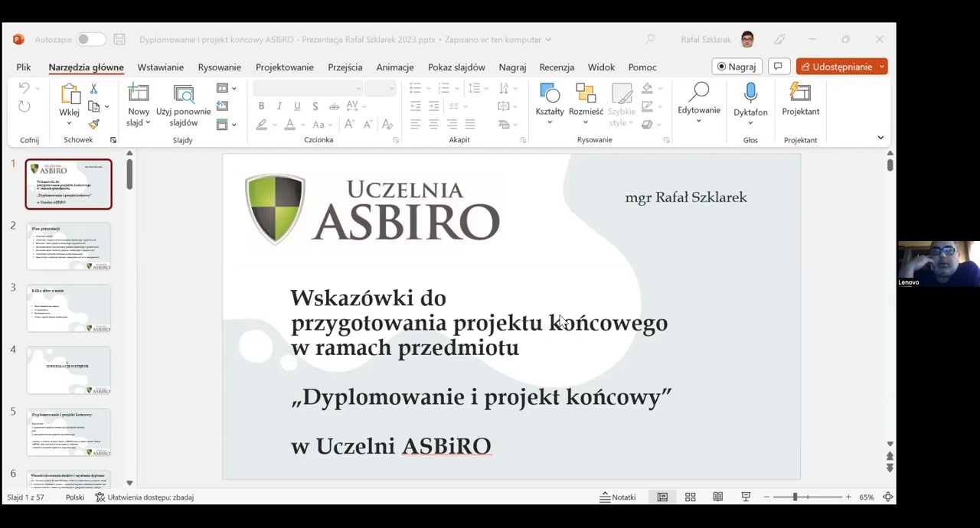
Task: Fit the slide to the current window
Action: click(x=888, y=497)
